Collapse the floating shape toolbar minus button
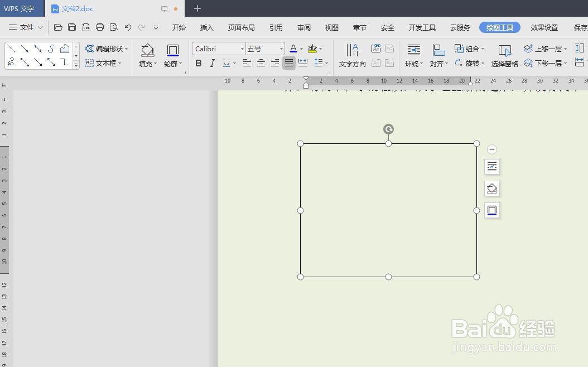 pyautogui.click(x=492, y=149)
